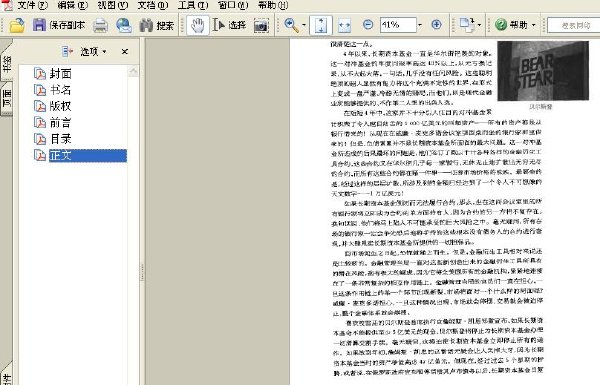Click the fit width icon
Image resolution: width=600 pixels, height=385 pixels.
344,25
